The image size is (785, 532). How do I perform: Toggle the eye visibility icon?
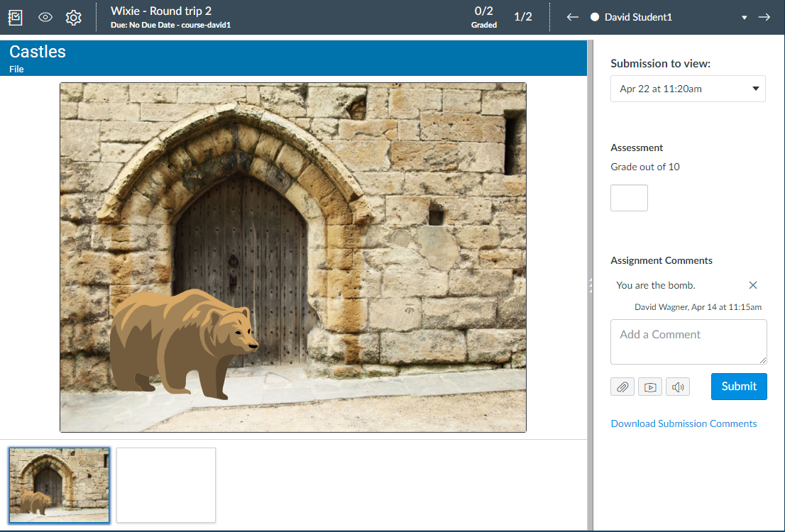[x=45, y=17]
